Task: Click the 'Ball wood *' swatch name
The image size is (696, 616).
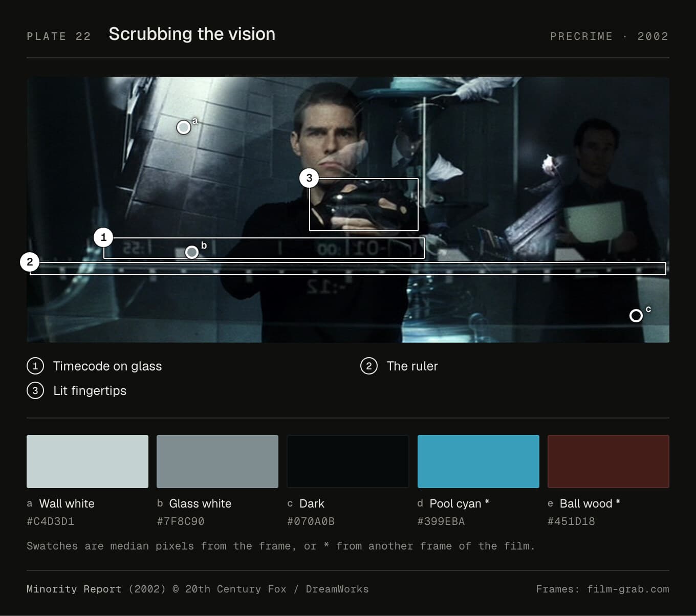Action: (x=590, y=503)
